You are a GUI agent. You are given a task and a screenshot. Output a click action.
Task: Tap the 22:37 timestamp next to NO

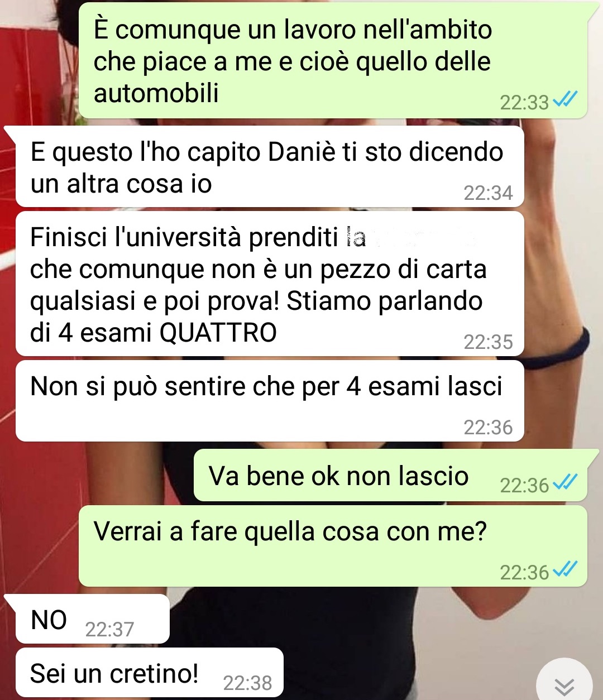(109, 629)
